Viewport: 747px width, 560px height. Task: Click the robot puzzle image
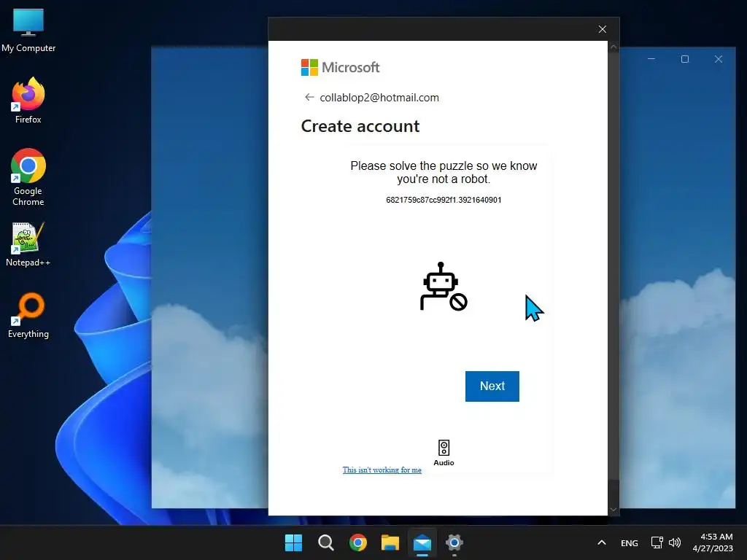pyautogui.click(x=444, y=286)
